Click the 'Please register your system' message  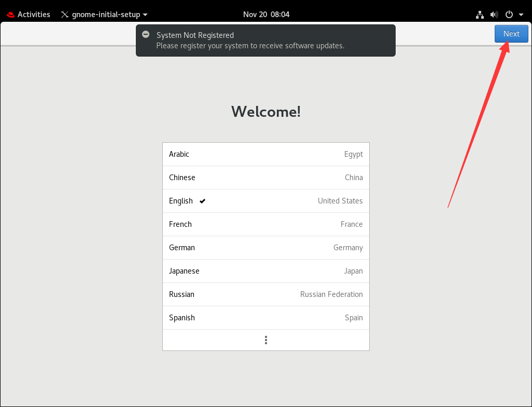[250, 46]
